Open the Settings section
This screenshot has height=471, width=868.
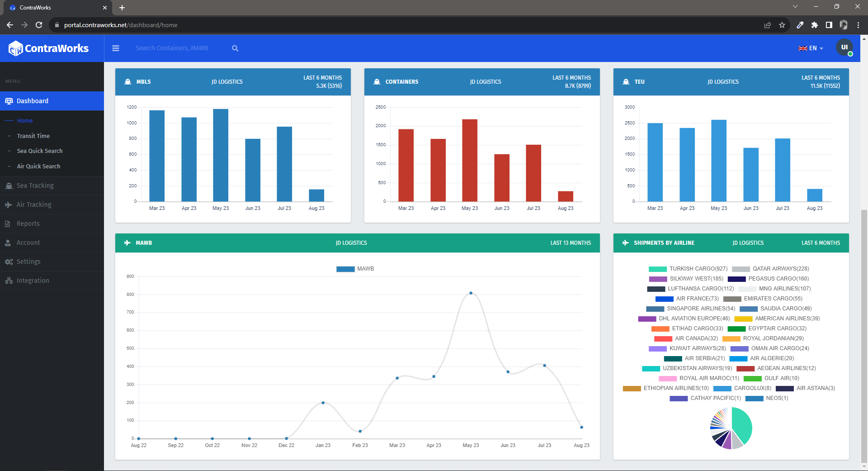pyautogui.click(x=52, y=262)
